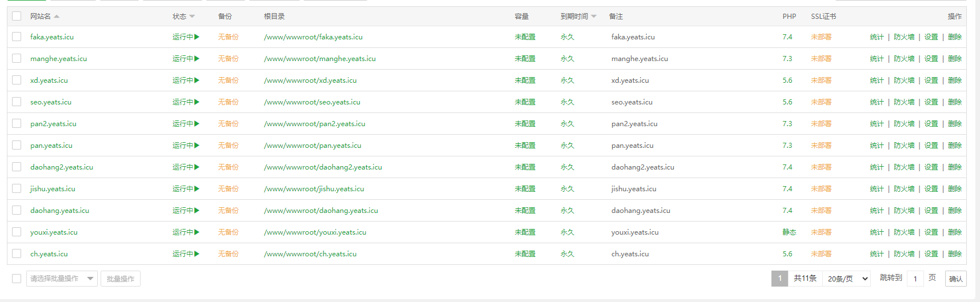Check jishu.yeats.icu row checkbox
Viewport: 980px width, 302px height.
17,188
